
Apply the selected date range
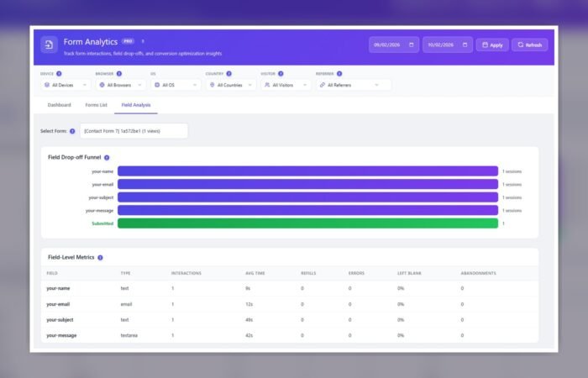pos(492,45)
